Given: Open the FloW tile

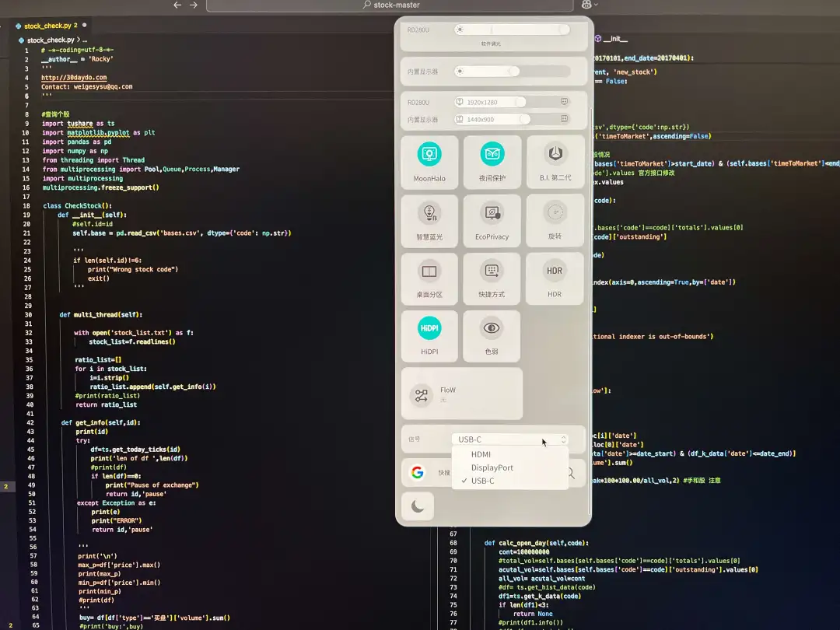Looking at the screenshot, I should [x=462, y=394].
